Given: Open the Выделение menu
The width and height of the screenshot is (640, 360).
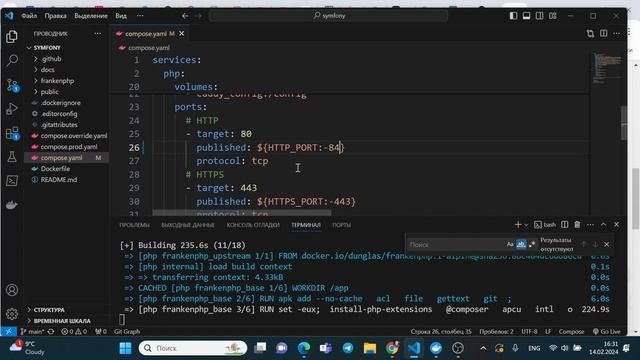Looking at the screenshot, I should pos(91,16).
